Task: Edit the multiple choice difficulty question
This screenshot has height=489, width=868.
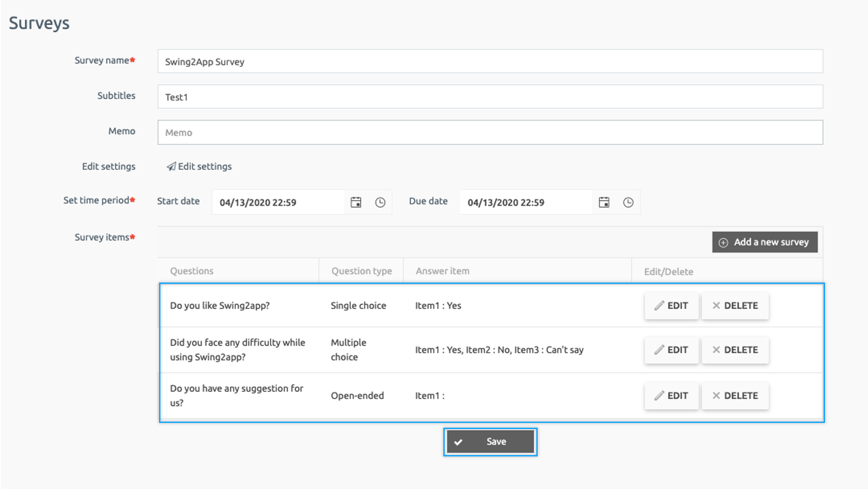Action: coord(672,350)
